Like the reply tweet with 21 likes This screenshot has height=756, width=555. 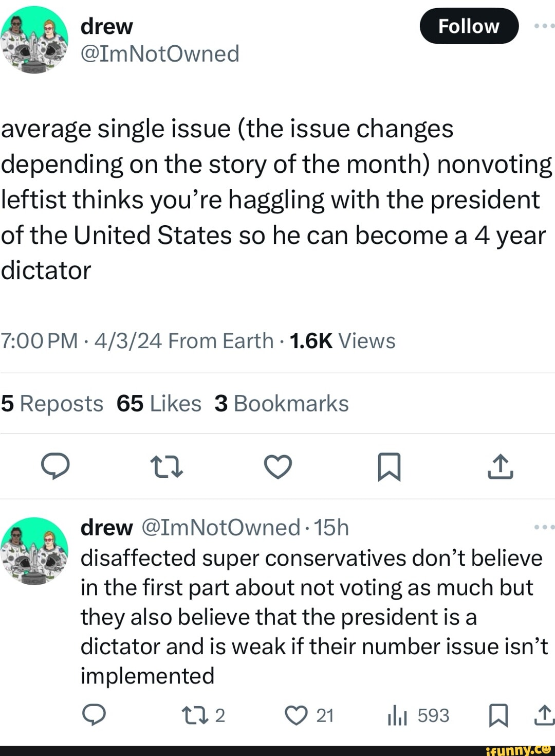(x=309, y=715)
